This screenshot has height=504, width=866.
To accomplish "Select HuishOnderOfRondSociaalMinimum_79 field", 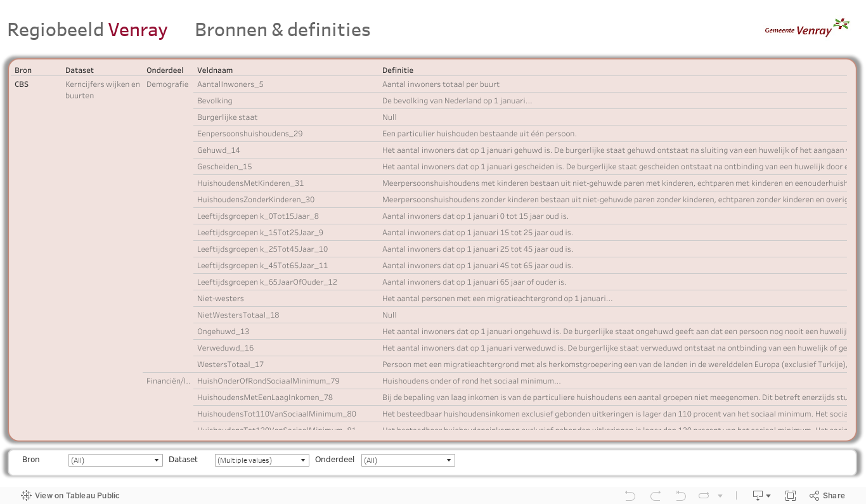I will coord(268,381).
